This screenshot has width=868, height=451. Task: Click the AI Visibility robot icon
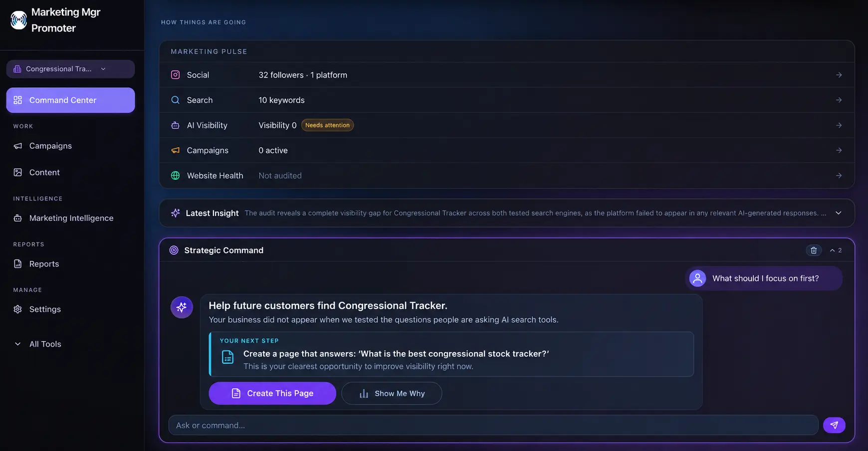coord(175,125)
